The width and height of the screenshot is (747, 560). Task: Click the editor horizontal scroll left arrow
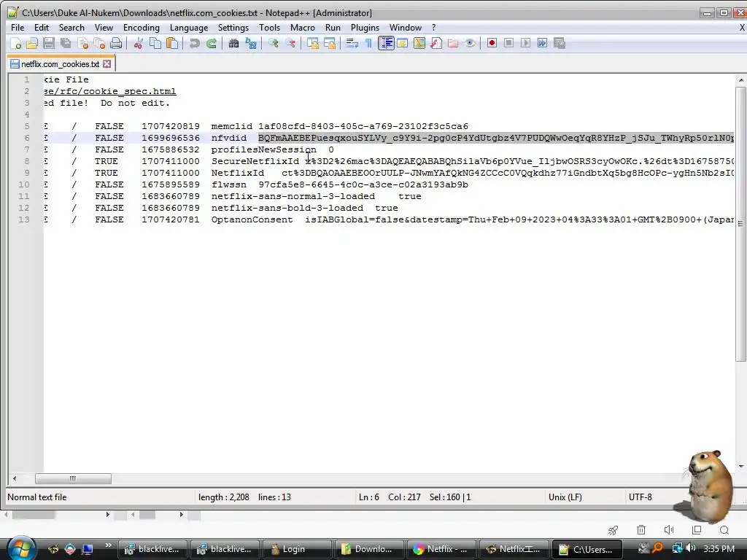[15, 478]
